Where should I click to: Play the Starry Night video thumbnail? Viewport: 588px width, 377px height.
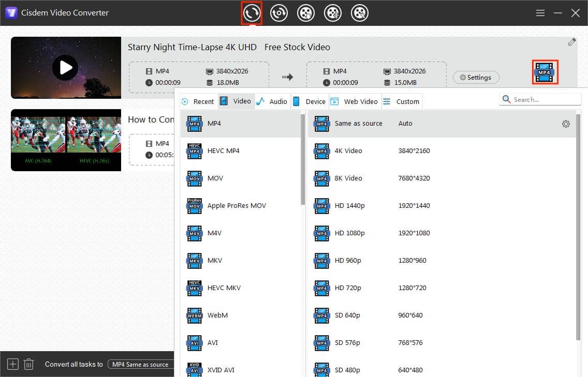66,67
